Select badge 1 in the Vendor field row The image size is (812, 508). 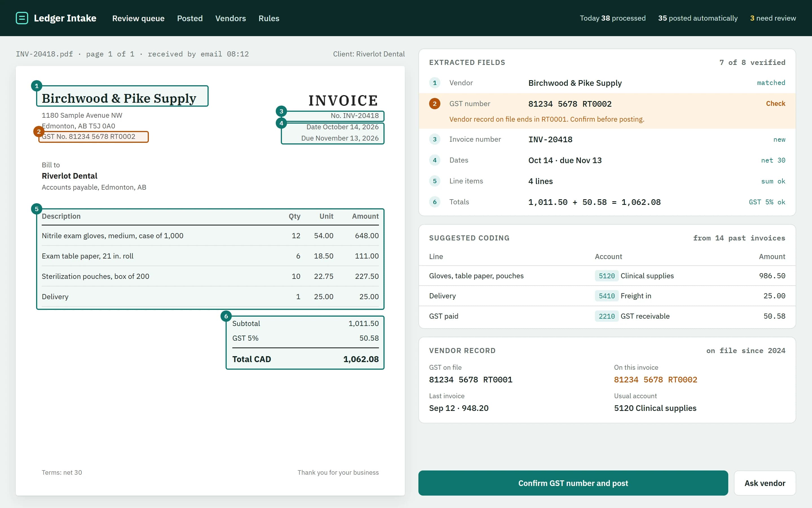[x=434, y=83]
